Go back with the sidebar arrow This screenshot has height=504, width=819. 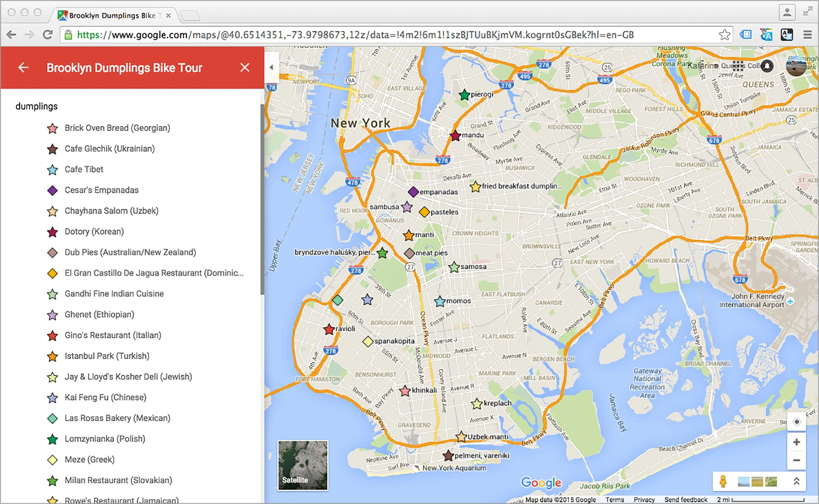pyautogui.click(x=23, y=68)
